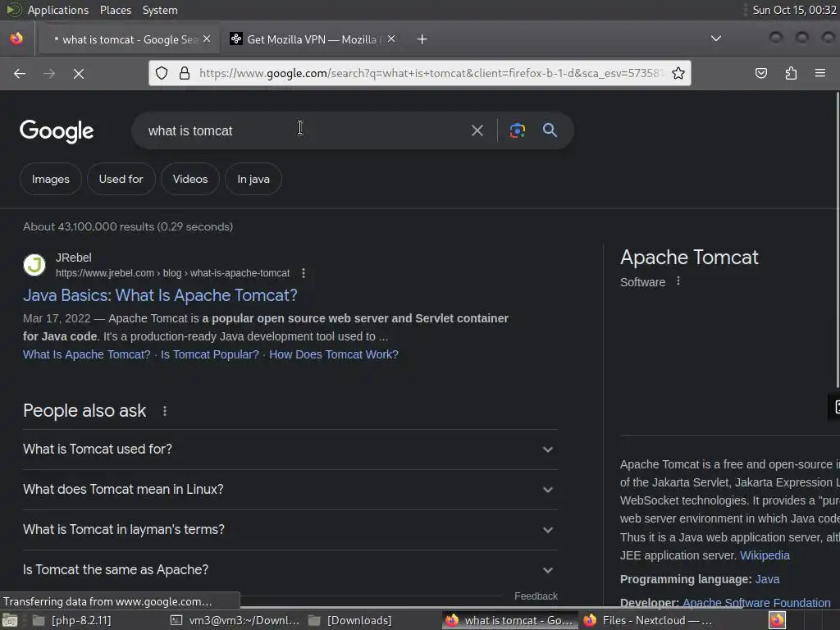Click the jrebel.com breadcrumb URL text

click(x=172, y=273)
